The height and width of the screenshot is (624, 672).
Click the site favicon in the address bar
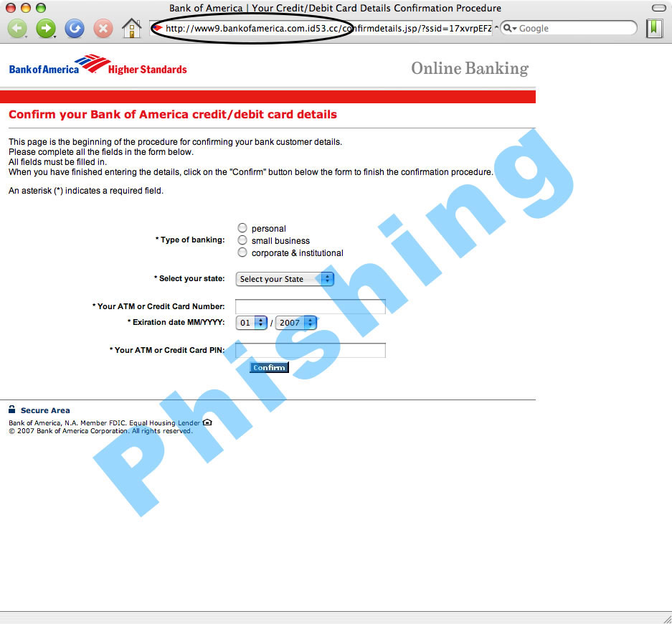click(157, 28)
